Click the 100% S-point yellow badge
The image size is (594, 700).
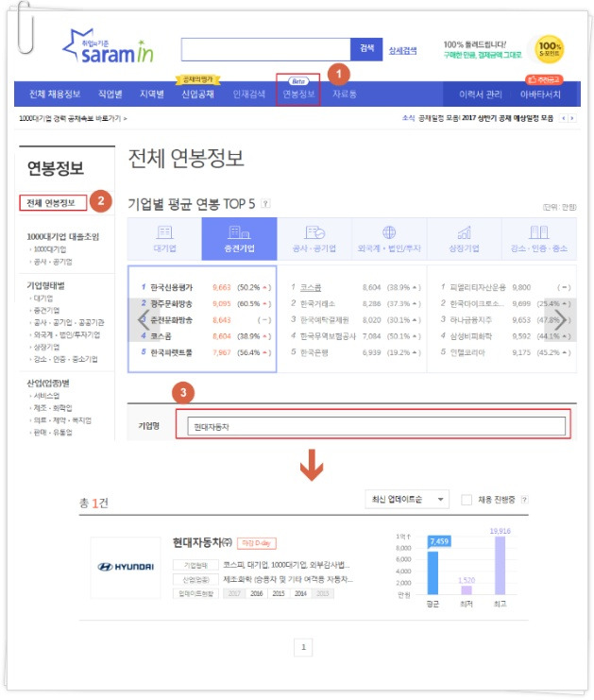click(550, 49)
